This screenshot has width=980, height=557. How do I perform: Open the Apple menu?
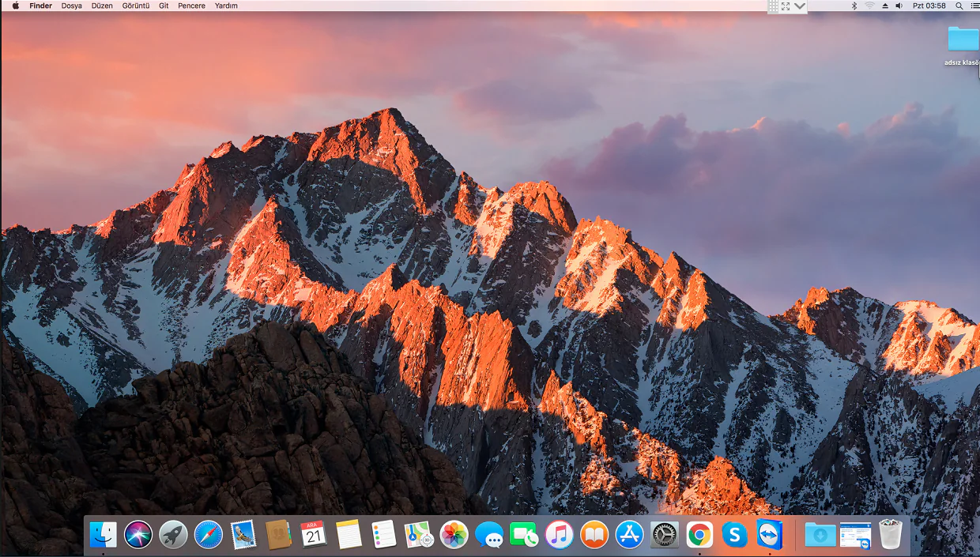(15, 6)
